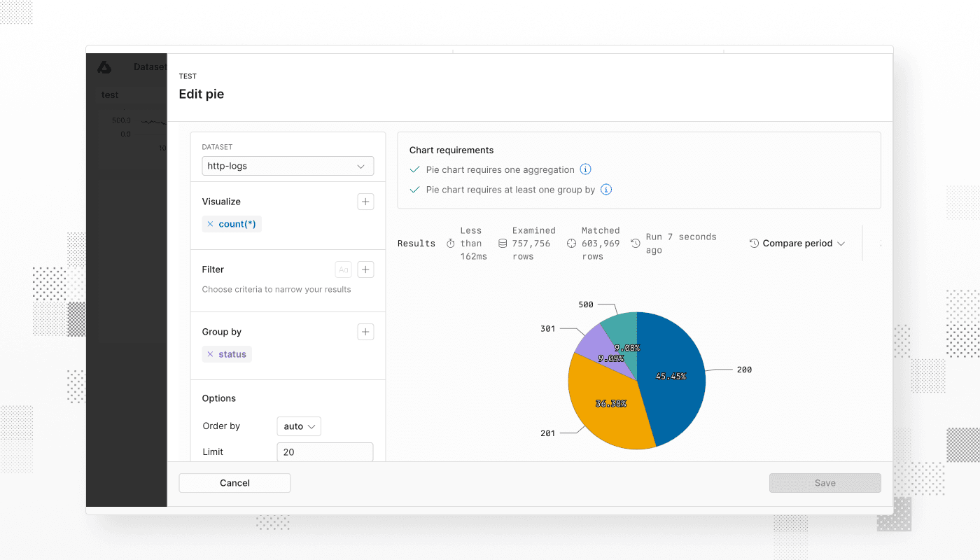Click the run history clock icon
This screenshot has width=980, height=560.
pos(636,244)
